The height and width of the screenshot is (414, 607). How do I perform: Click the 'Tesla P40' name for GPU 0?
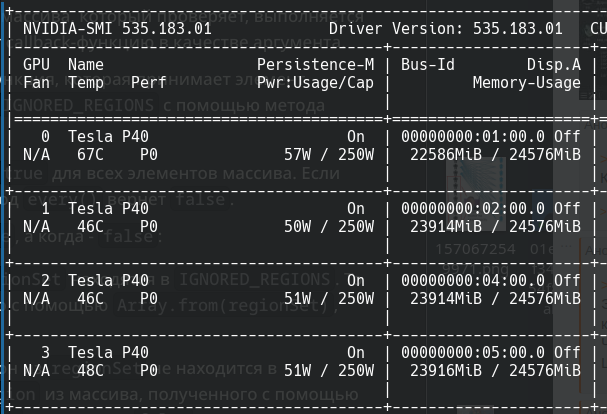click(x=108, y=136)
